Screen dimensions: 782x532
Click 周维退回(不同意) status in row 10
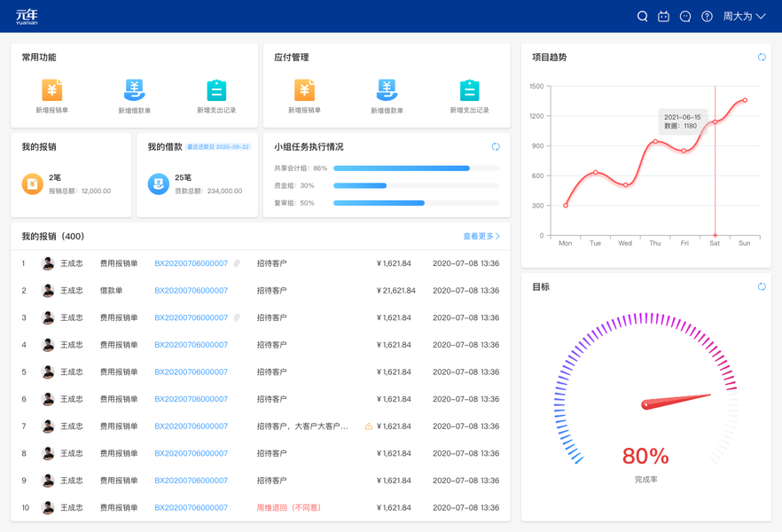coord(289,507)
